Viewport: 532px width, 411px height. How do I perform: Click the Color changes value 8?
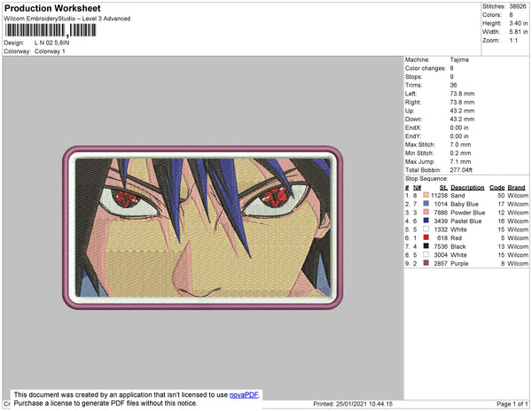(x=451, y=68)
